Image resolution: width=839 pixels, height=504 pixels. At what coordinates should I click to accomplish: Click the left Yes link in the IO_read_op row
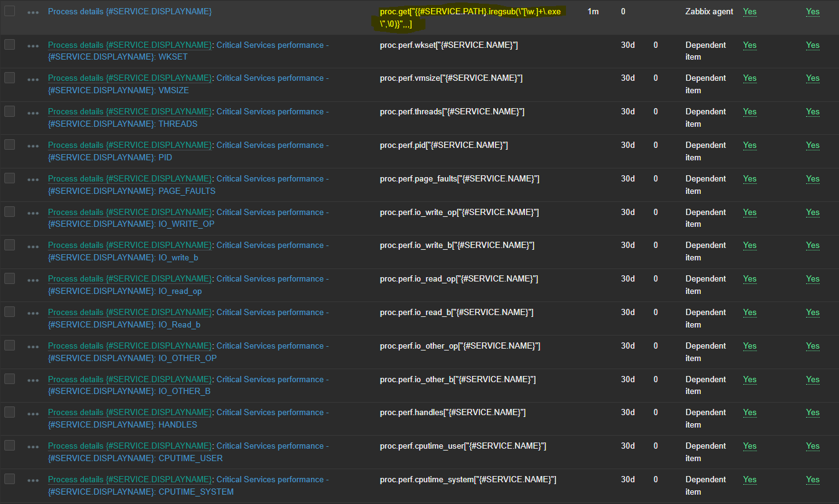tap(749, 279)
